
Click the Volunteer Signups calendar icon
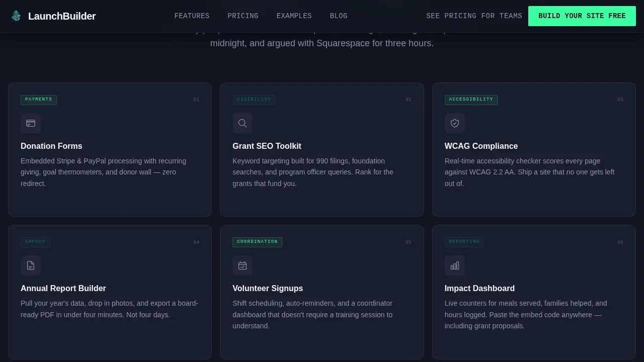click(243, 265)
